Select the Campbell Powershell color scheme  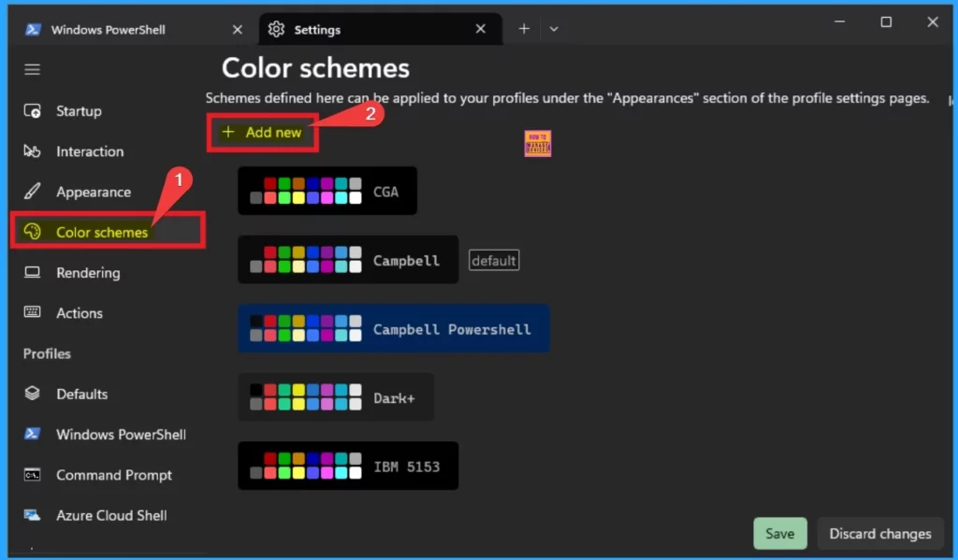(x=394, y=328)
